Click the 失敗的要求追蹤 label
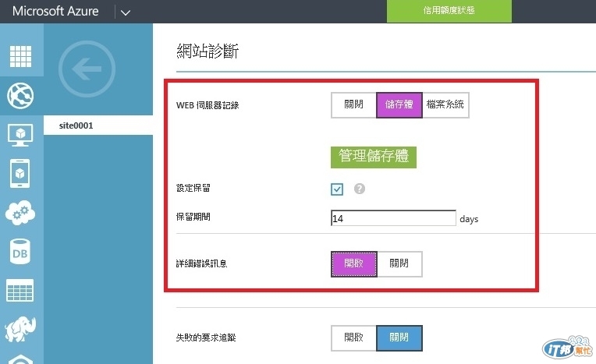 click(206, 337)
